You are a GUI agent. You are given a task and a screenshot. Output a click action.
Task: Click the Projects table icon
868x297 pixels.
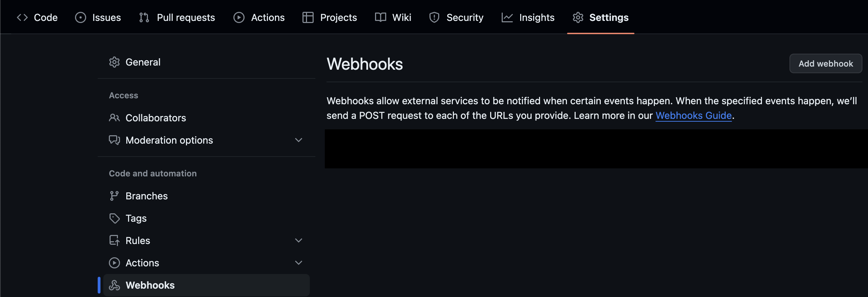pyautogui.click(x=308, y=17)
